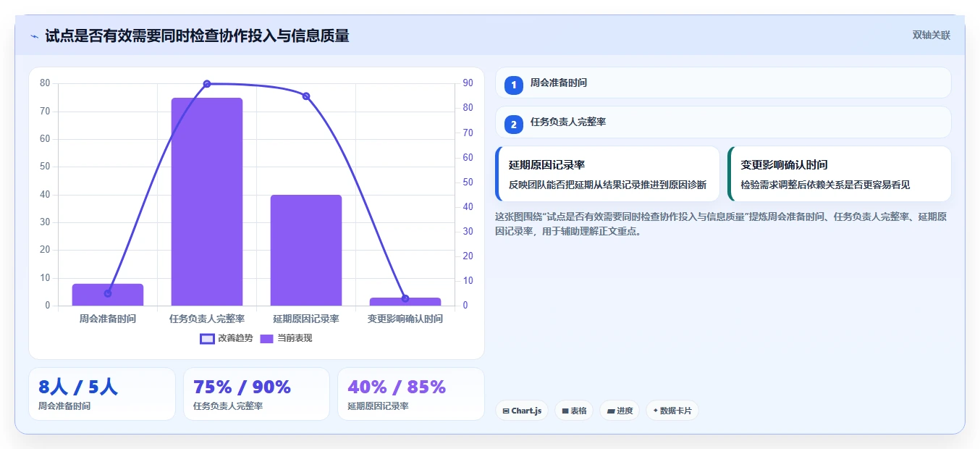Click the 周会准备时间 bar in the chart
Viewport: 980px width, 449px height.
tap(108, 295)
